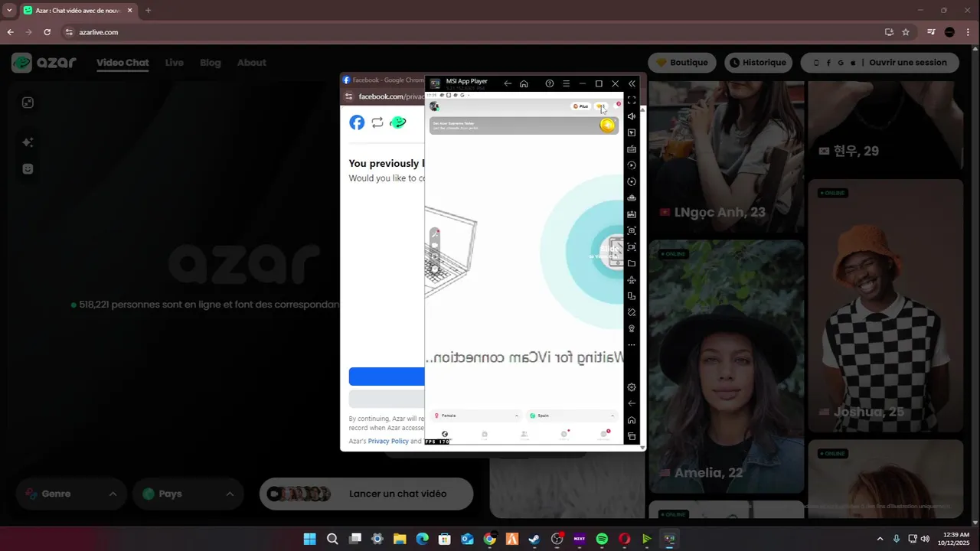Click back arrow in MSI App Player title bar
This screenshot has height=551, width=980.
coord(508,83)
